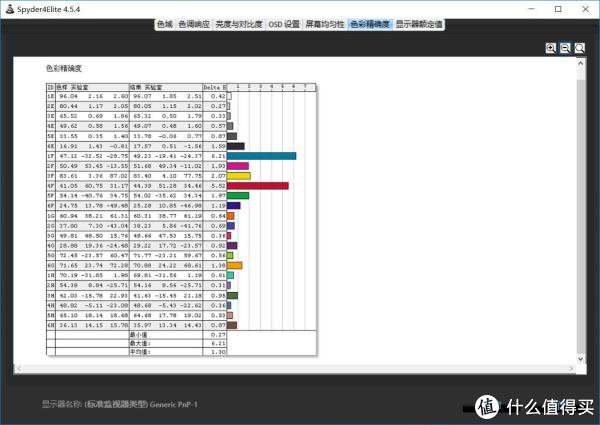Switch to the 色调响应 tab
600x425 pixels.
point(194,24)
